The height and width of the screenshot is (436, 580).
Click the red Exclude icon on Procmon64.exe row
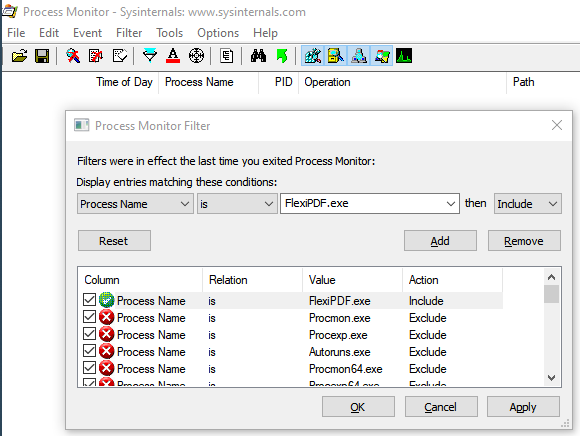[x=106, y=368]
